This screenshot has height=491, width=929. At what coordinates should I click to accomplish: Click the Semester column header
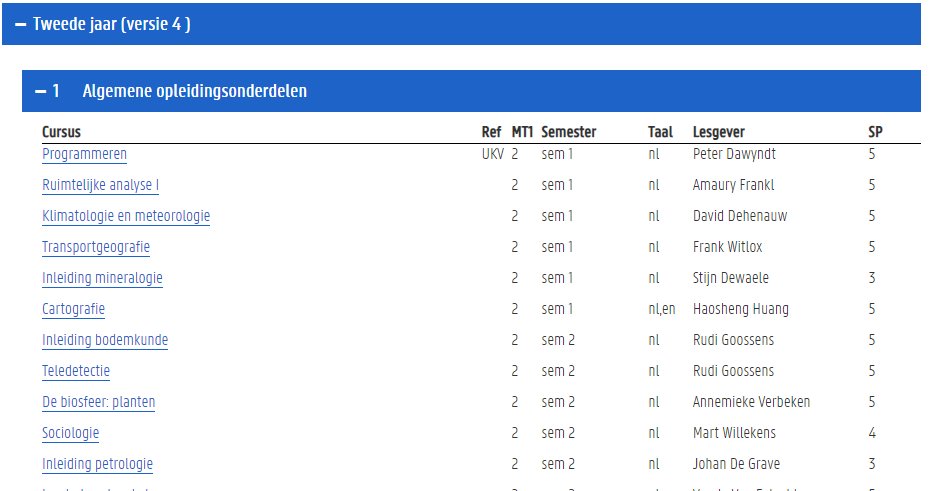pos(568,132)
